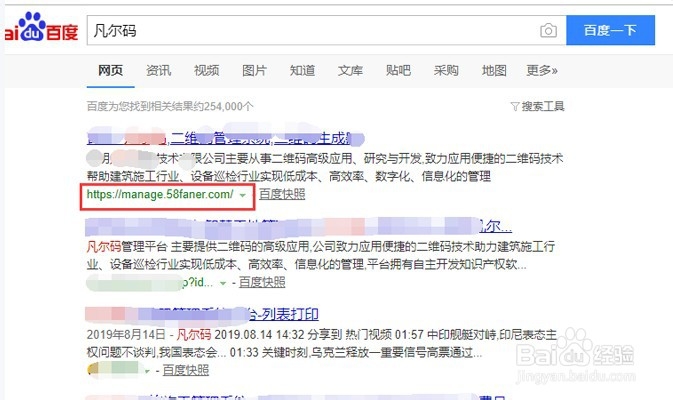Expand arrow beside third result's blurred URL
The height and width of the screenshot is (400, 673).
[147, 371]
